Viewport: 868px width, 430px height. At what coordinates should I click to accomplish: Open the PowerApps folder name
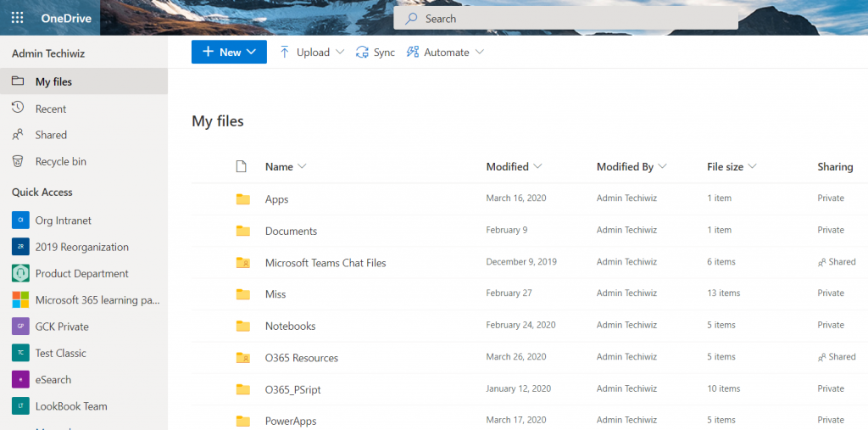[291, 422]
